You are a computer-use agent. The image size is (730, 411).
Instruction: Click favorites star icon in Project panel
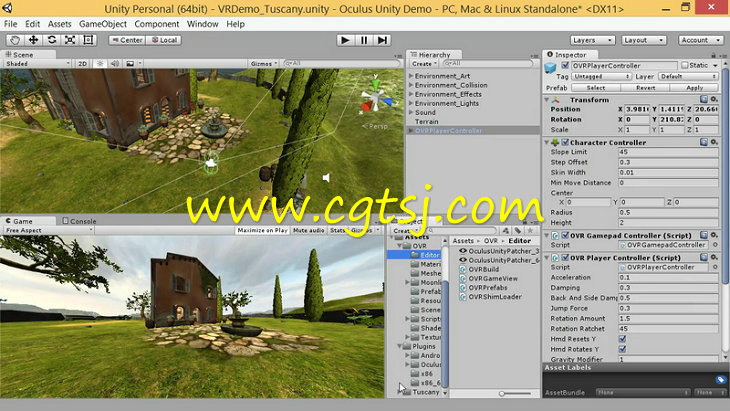click(530, 230)
